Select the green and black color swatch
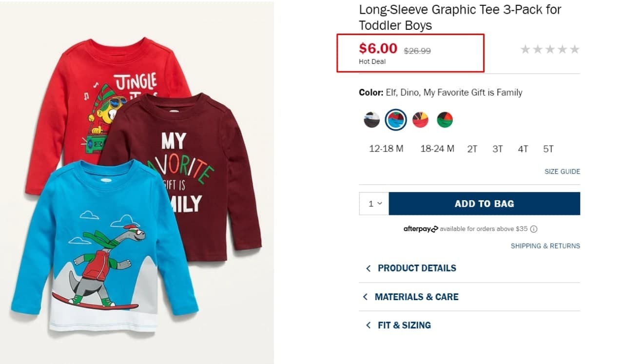The width and height of the screenshot is (624, 364). 445,119
